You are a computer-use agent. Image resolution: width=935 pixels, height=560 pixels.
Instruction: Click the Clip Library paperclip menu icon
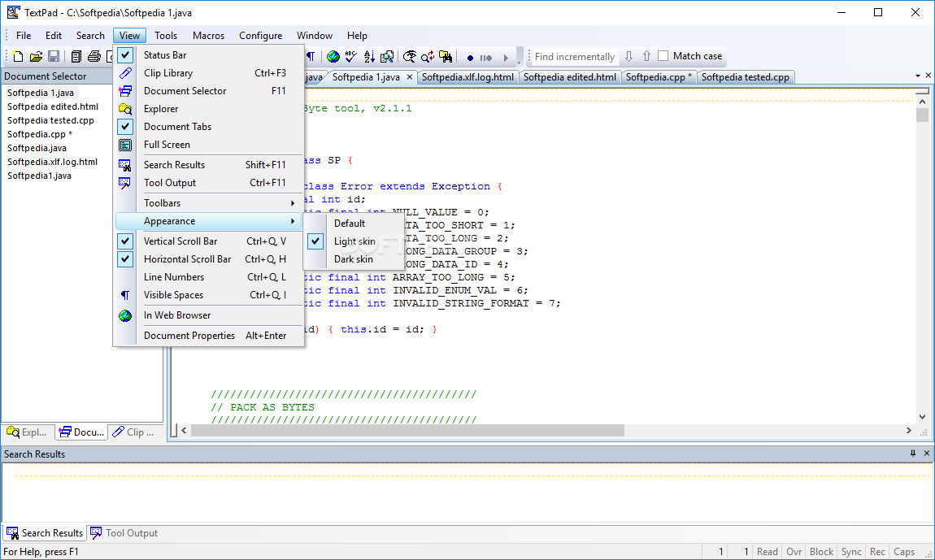[x=125, y=73]
